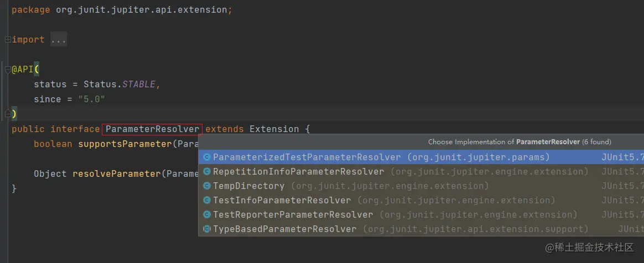Click package name org.junit.jupiter.api.extension

click(x=142, y=10)
